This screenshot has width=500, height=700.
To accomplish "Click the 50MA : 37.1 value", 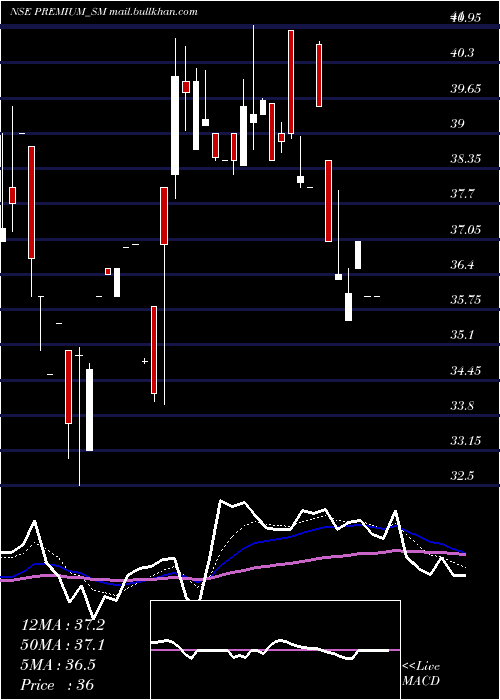I will click(x=63, y=645).
